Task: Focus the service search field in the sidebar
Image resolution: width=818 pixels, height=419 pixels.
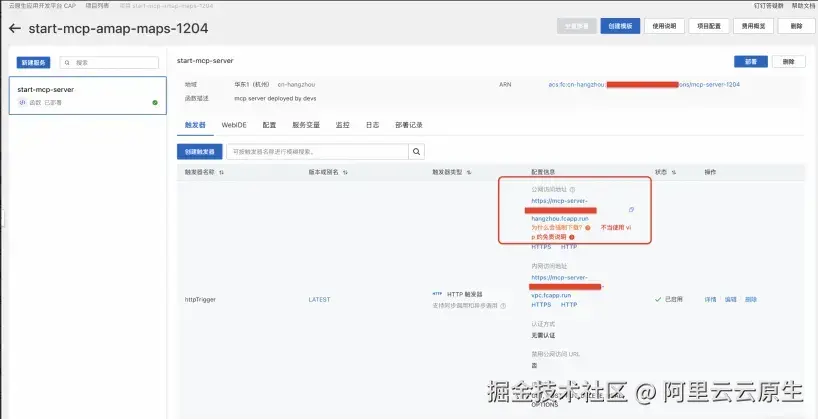Action: tap(109, 63)
